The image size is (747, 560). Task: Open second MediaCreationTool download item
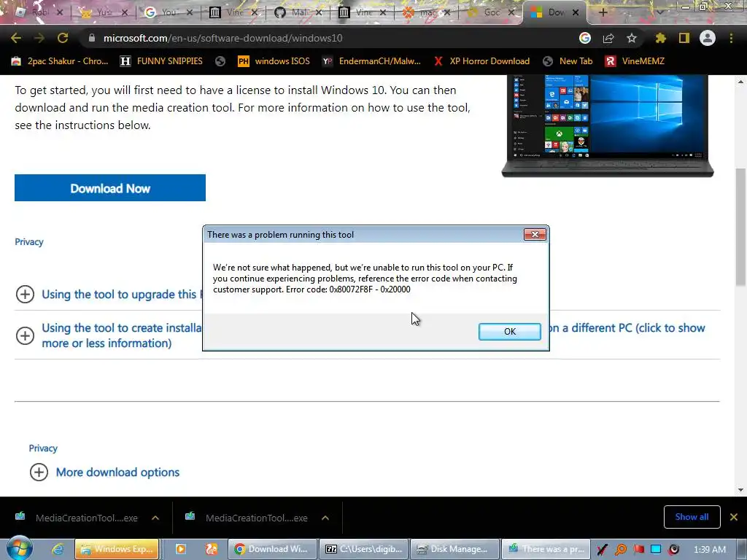(247, 518)
